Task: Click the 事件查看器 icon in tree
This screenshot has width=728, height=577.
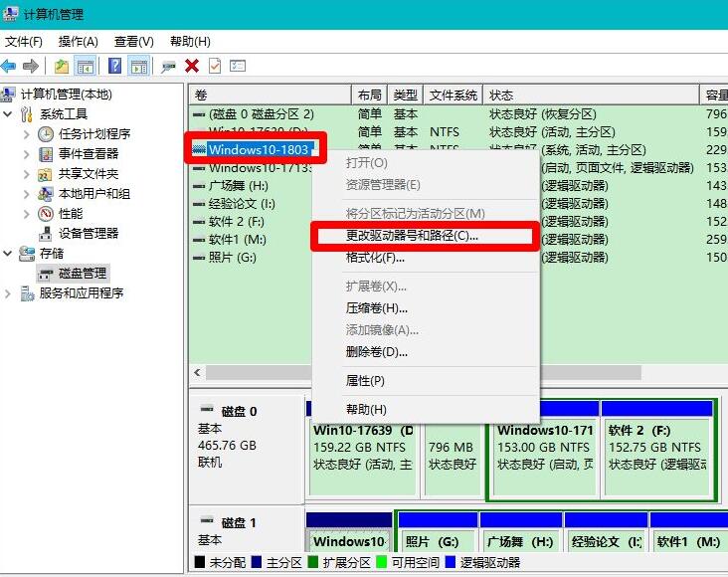Action: [46, 154]
